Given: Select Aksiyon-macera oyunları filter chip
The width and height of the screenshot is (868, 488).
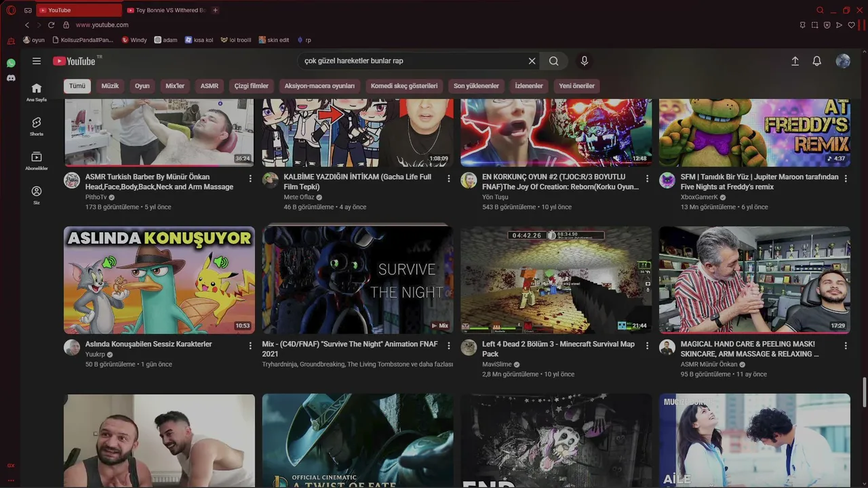Looking at the screenshot, I should [x=319, y=86].
